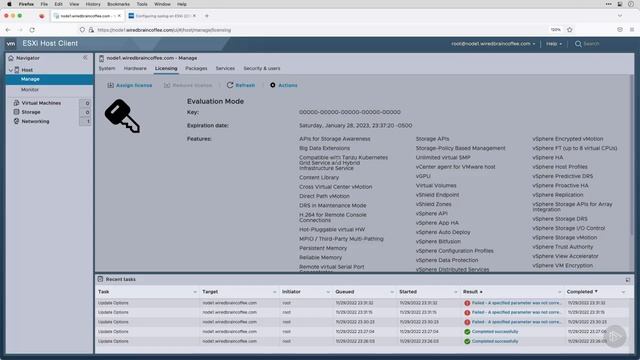Viewport: 640px width, 360px height.
Task: Open the Target column dropdown arrow
Action: 274,292
